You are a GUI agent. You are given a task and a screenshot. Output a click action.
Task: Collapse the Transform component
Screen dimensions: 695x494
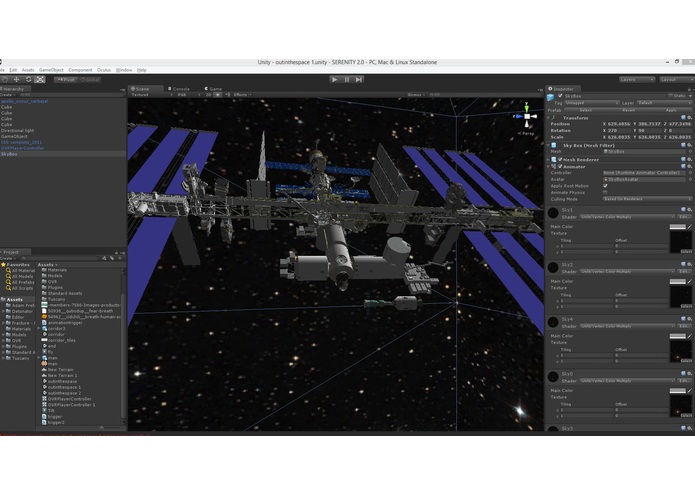point(549,118)
